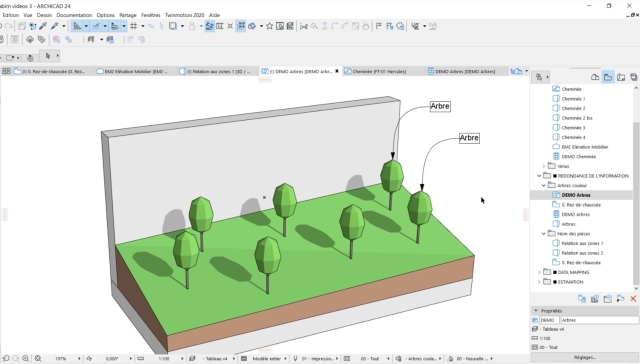The height and width of the screenshot is (364, 640).
Task: Open the Twinmotion 2020 menu
Action: tap(184, 15)
